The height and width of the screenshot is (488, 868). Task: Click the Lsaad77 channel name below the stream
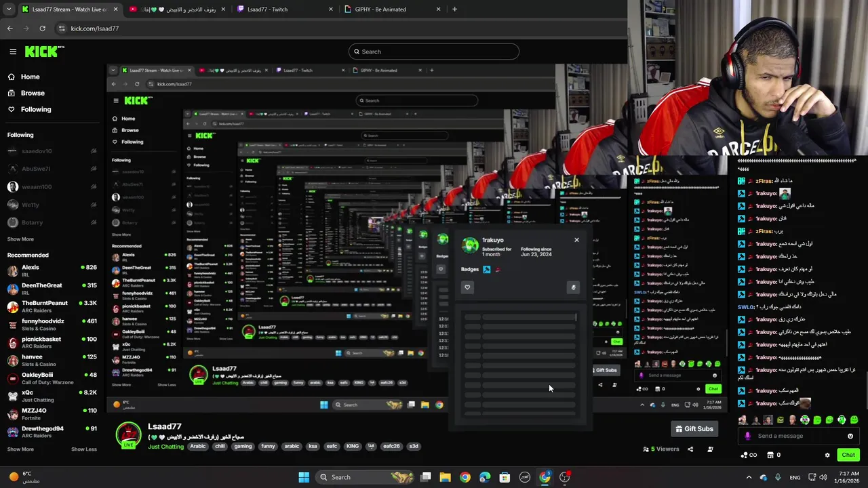[165, 426]
